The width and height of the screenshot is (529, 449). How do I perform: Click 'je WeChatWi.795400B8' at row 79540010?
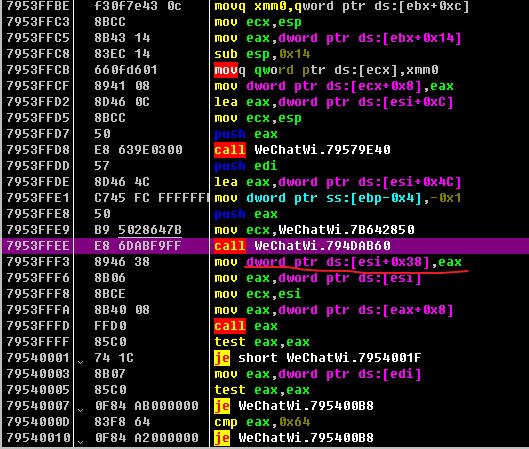pos(294,438)
